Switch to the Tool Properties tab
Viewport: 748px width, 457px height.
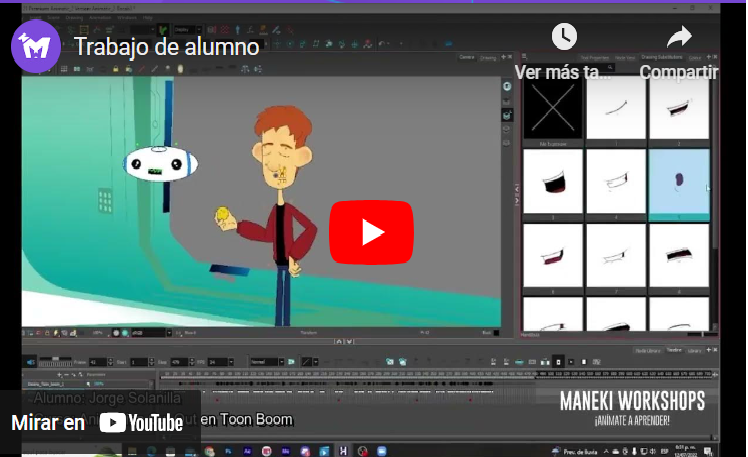point(594,58)
